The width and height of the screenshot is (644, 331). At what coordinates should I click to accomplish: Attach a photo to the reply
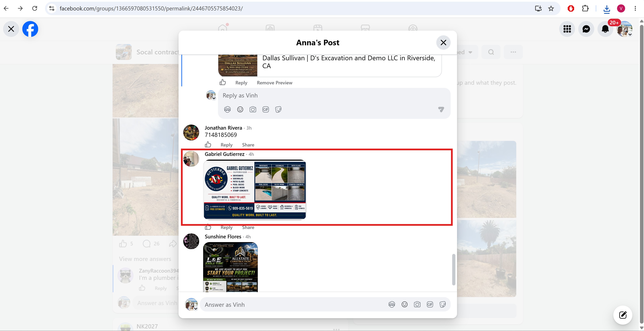click(x=253, y=110)
